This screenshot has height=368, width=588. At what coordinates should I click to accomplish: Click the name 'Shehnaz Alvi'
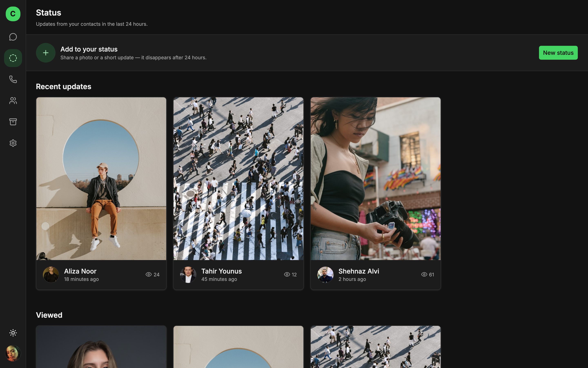pos(359,271)
